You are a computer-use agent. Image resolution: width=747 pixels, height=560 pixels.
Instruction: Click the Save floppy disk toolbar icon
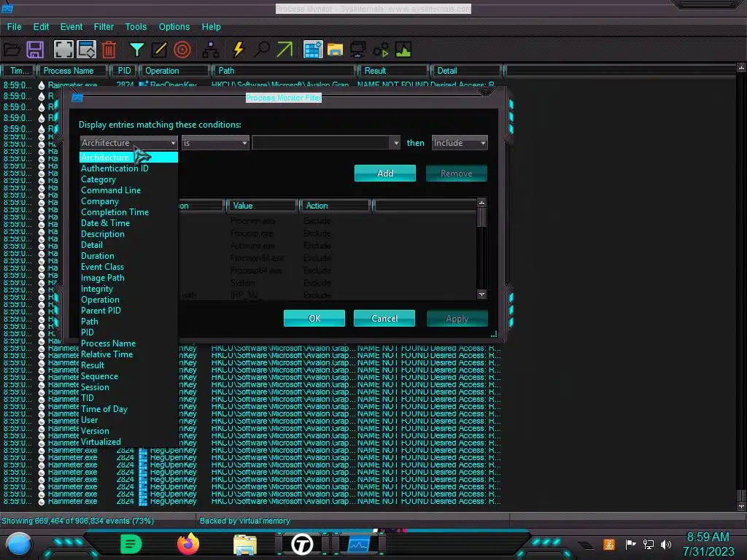point(35,50)
